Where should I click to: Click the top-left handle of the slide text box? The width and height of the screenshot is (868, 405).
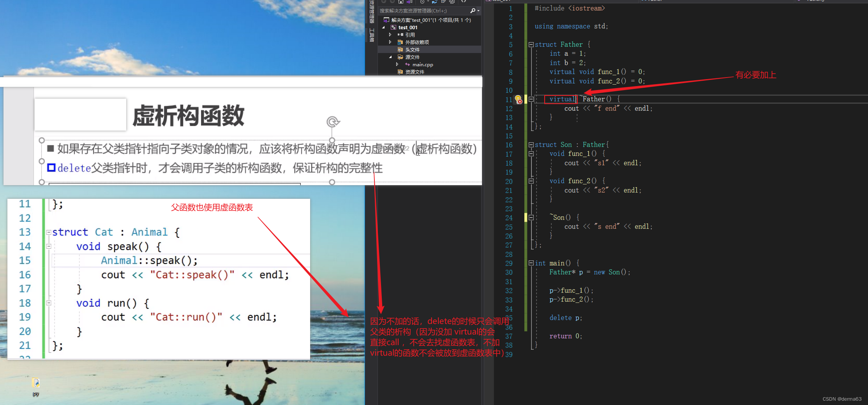[x=42, y=140]
